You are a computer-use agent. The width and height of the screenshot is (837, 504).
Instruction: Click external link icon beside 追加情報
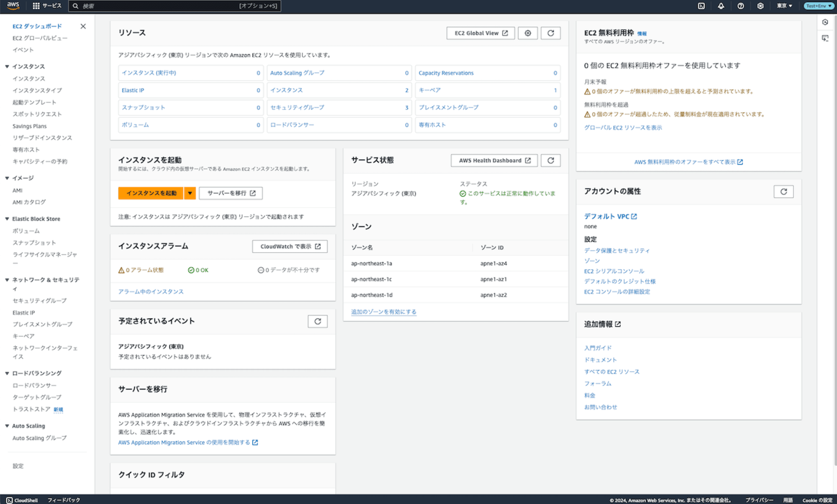pyautogui.click(x=618, y=324)
